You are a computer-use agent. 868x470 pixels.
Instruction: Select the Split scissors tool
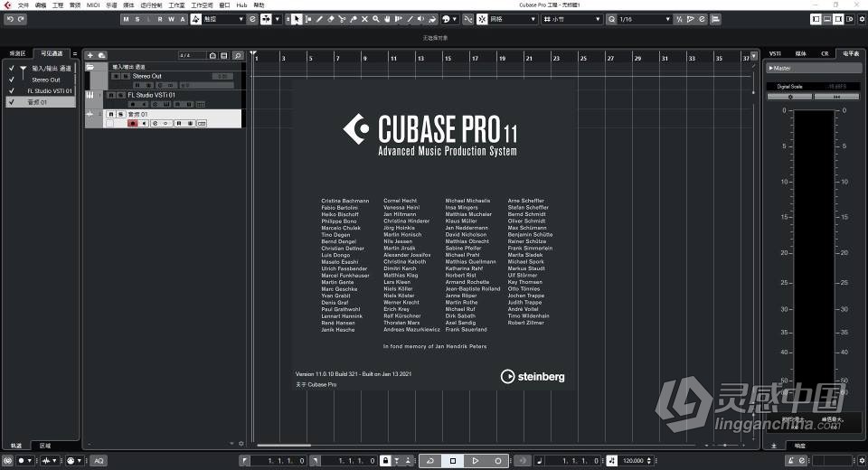click(342, 19)
